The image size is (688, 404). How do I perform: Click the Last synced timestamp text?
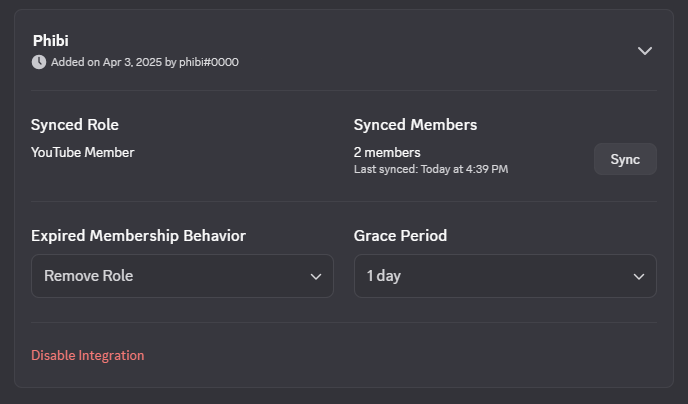pos(431,169)
